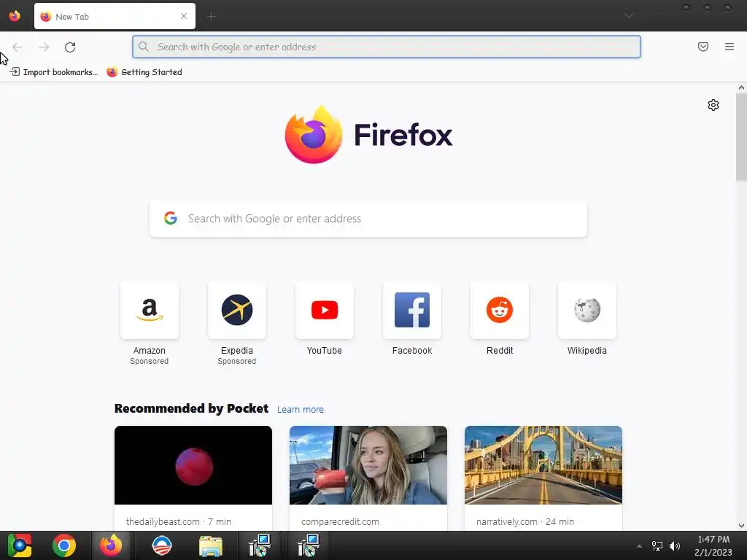The image size is (747, 560).
Task: Open the blue circular logo taskbar app
Action: tap(161, 545)
